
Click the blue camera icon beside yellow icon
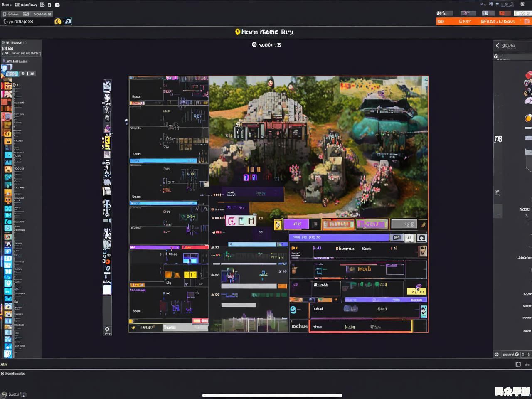tap(67, 21)
